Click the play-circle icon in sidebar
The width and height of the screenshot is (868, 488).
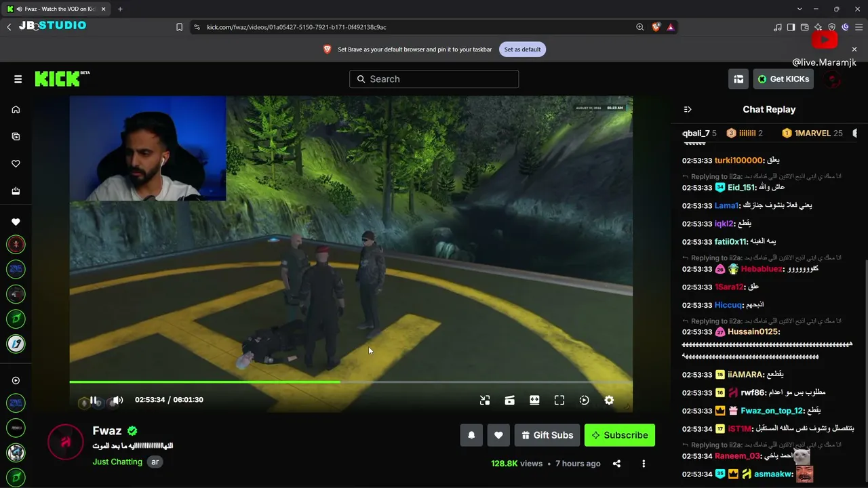pyautogui.click(x=16, y=381)
